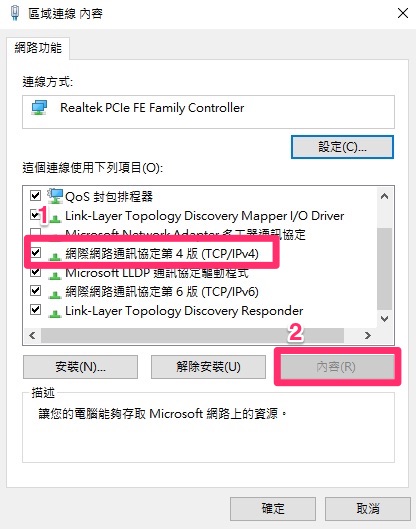The width and height of the screenshot is (416, 529).
Task: Click the 內容(R) properties button
Action: click(337, 367)
